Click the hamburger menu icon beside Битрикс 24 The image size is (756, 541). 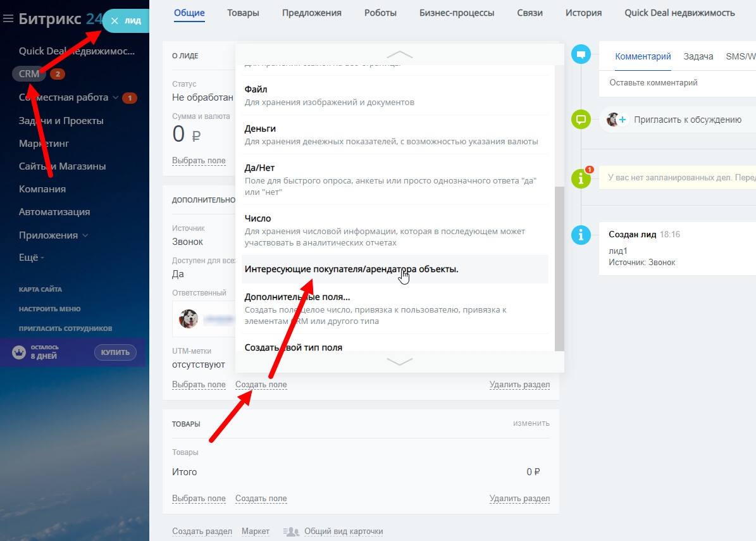(x=8, y=19)
